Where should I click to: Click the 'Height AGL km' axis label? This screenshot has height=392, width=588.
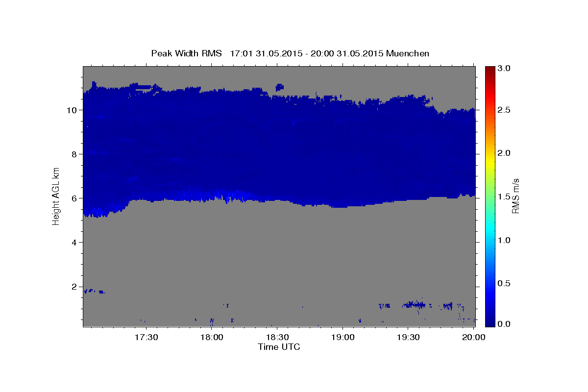pyautogui.click(x=56, y=196)
